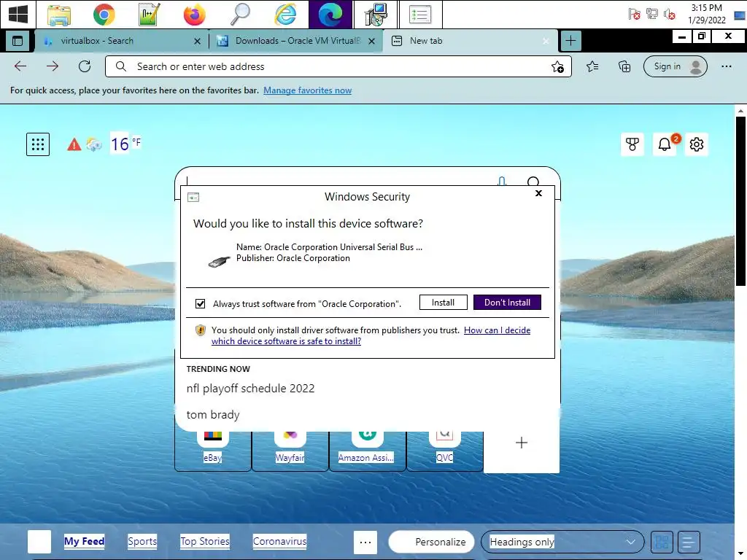The width and height of the screenshot is (747, 560).
Task: Launch Firefox from the taskbar
Action: click(194, 15)
